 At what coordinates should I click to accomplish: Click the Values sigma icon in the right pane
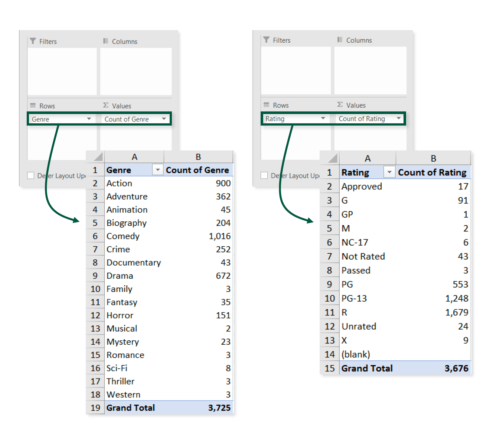[339, 105]
